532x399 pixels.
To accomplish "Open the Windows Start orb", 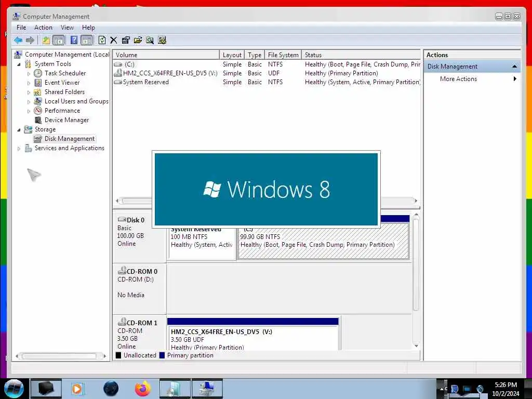I will (x=14, y=389).
